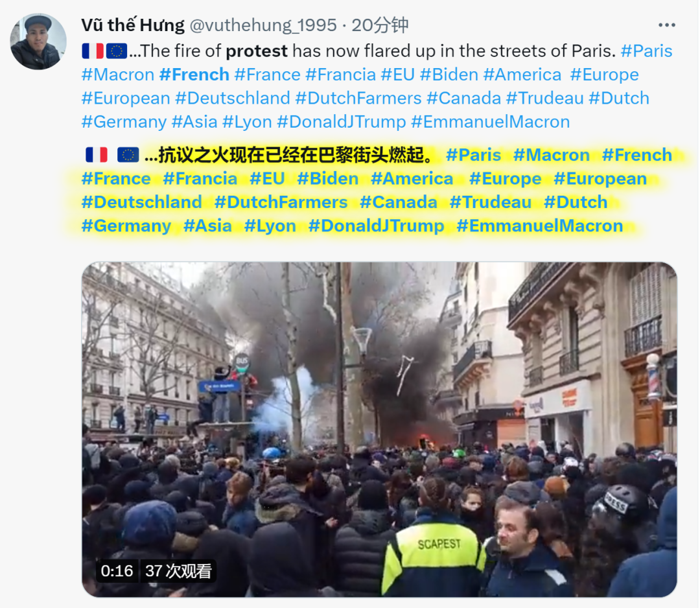Open the tweet's timestamp 20分钟
700x608 pixels.
(x=380, y=25)
